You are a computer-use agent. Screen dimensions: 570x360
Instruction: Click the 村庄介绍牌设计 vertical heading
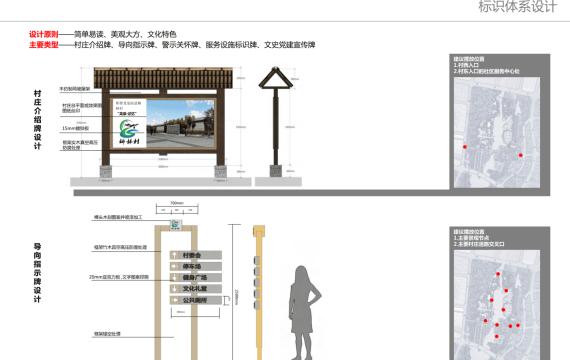[x=37, y=120]
